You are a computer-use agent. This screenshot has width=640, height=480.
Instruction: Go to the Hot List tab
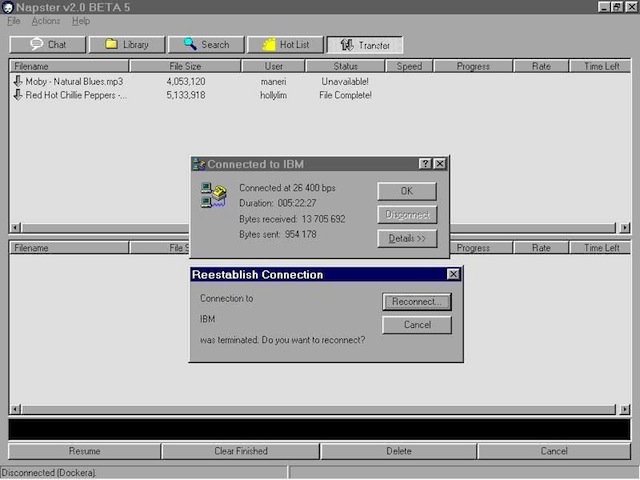tap(285, 44)
